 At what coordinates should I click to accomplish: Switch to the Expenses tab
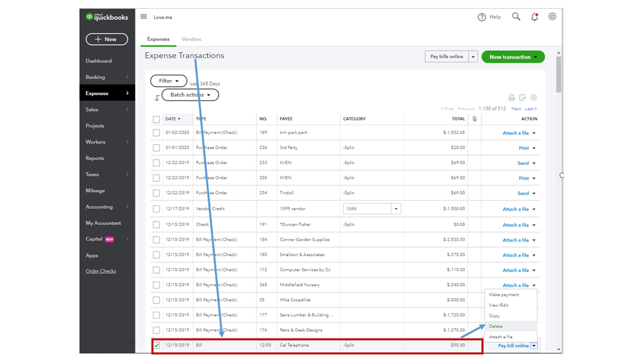click(x=158, y=39)
